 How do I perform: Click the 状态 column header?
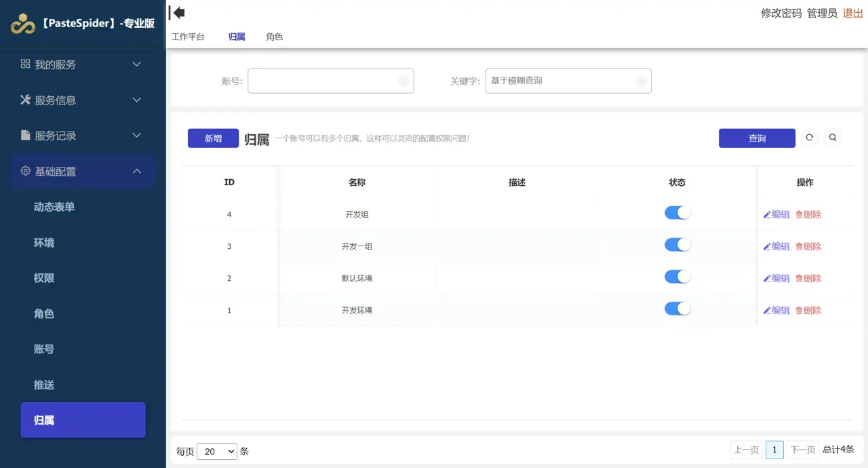tap(677, 182)
